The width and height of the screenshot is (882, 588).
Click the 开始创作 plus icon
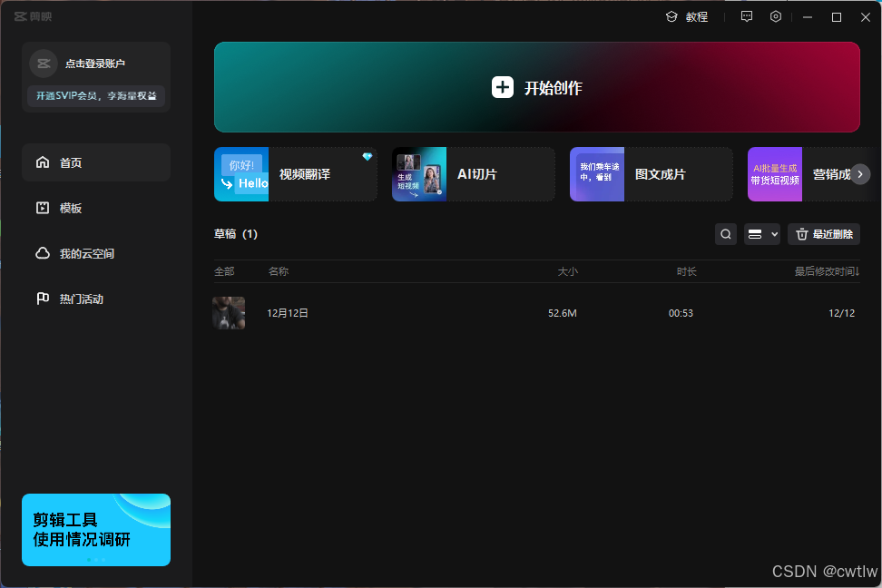[x=503, y=87]
